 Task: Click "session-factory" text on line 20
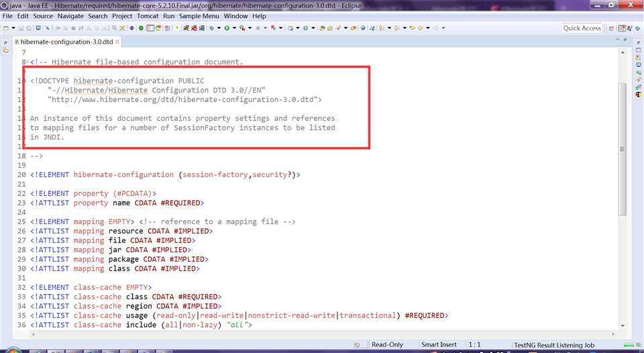215,174
